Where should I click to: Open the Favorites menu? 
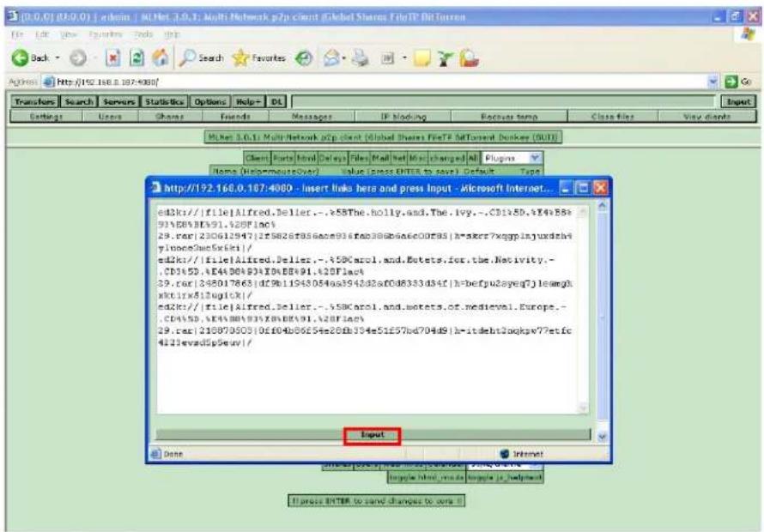[106, 34]
